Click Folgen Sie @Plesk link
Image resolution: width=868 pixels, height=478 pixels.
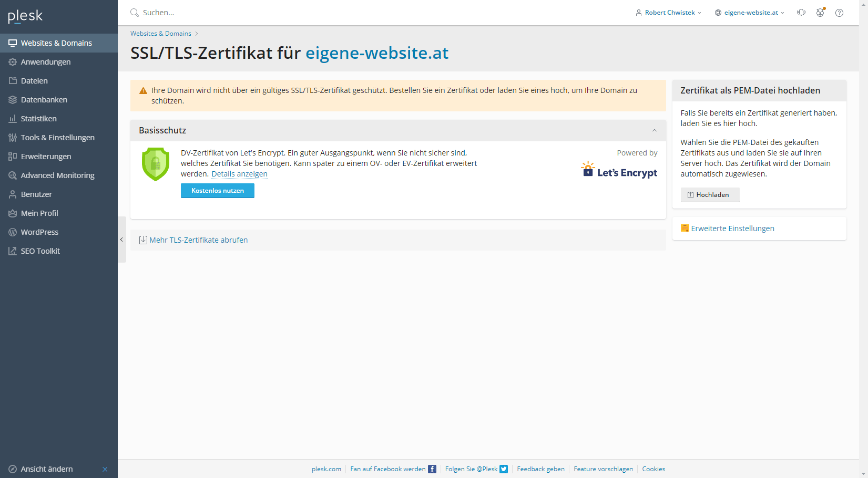click(x=471, y=469)
